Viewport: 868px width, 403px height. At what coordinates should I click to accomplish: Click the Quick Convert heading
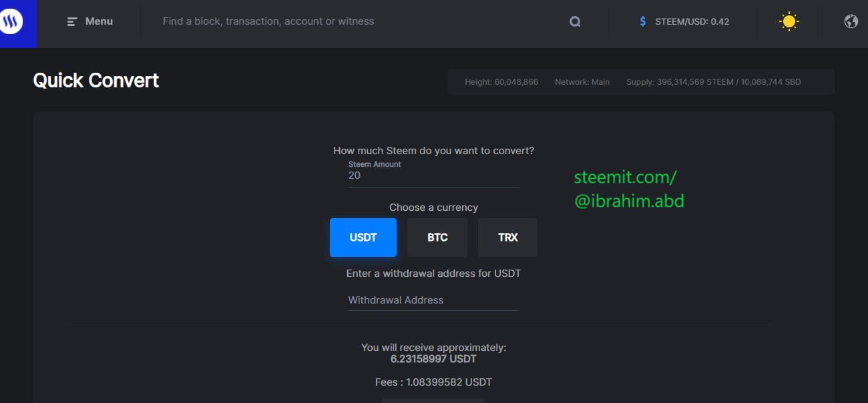(x=96, y=81)
